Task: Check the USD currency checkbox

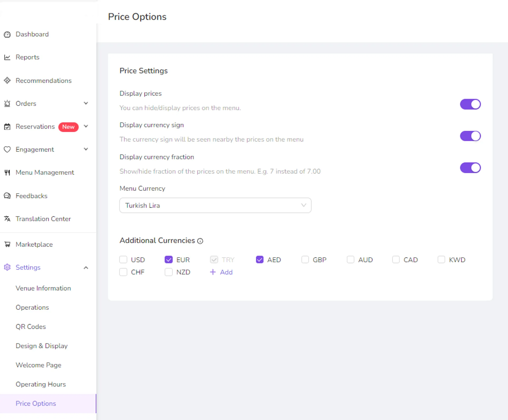Action: [123, 260]
